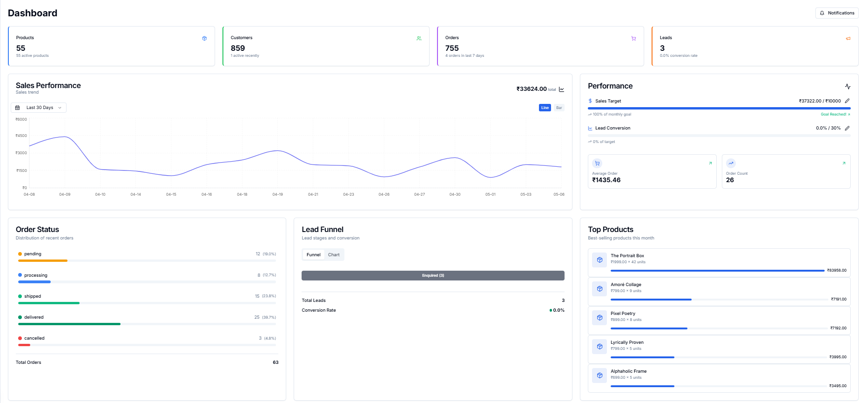Open the Order Count arrow icon
Screen dimensions: 868x403
click(844, 163)
